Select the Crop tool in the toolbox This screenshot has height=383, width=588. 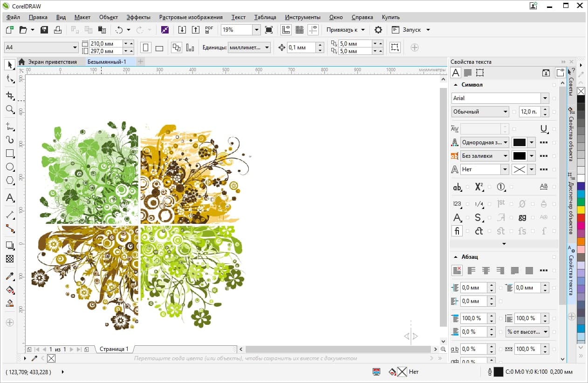pyautogui.click(x=10, y=95)
